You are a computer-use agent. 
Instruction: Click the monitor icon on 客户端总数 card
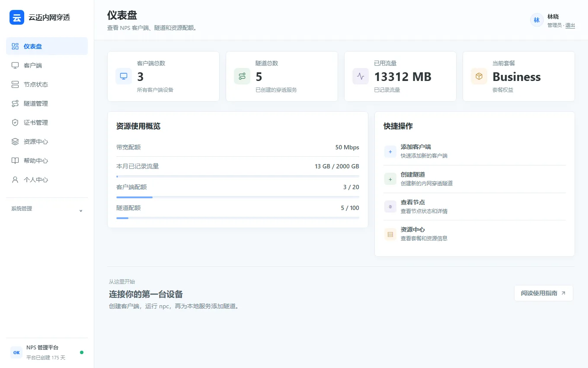pyautogui.click(x=124, y=76)
